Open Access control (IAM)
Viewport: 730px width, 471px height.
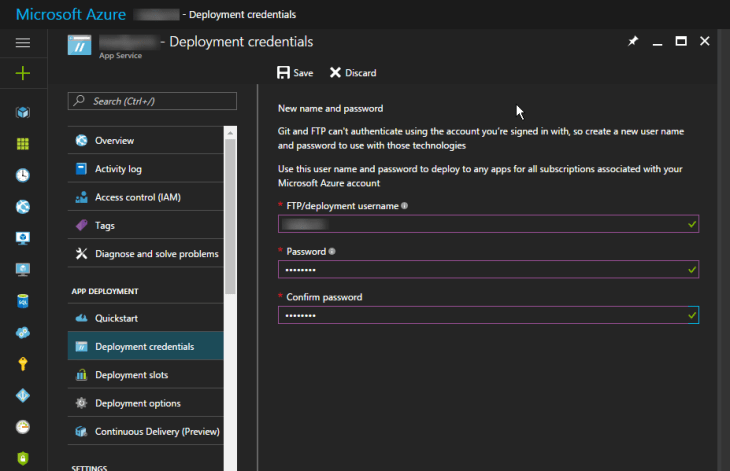tap(137, 197)
